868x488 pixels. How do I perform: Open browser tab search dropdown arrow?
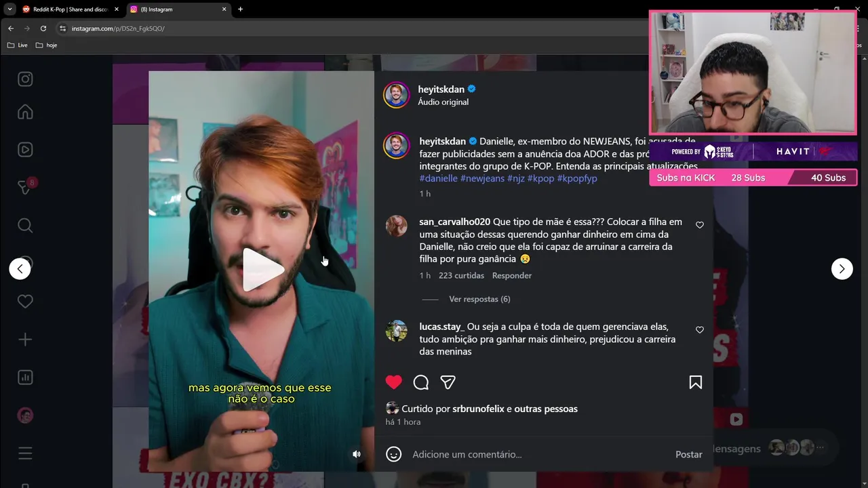(9, 9)
